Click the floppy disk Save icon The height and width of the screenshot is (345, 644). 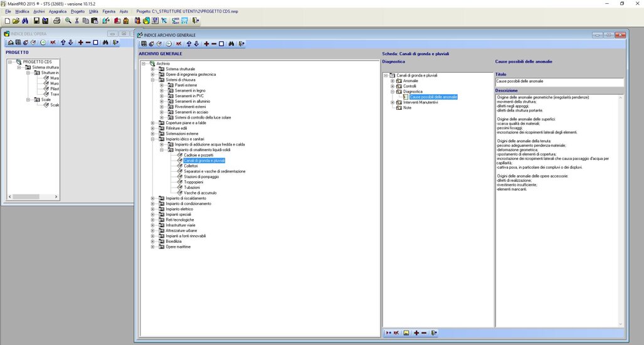pos(37,21)
